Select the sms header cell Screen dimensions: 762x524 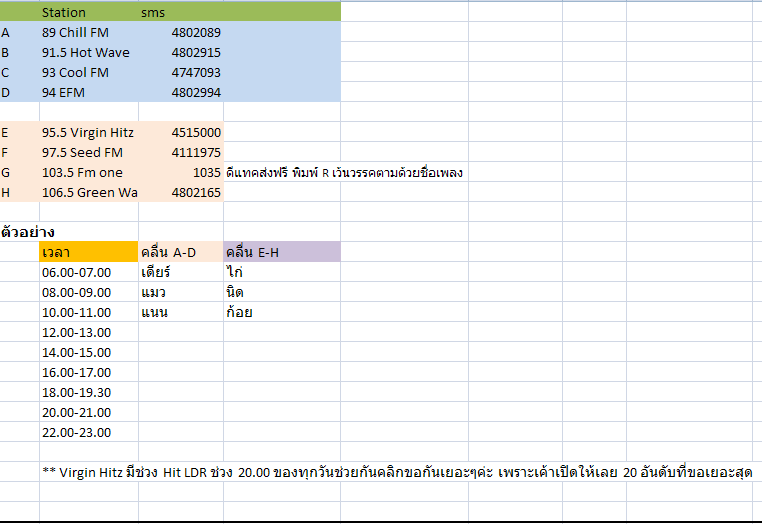click(181, 12)
